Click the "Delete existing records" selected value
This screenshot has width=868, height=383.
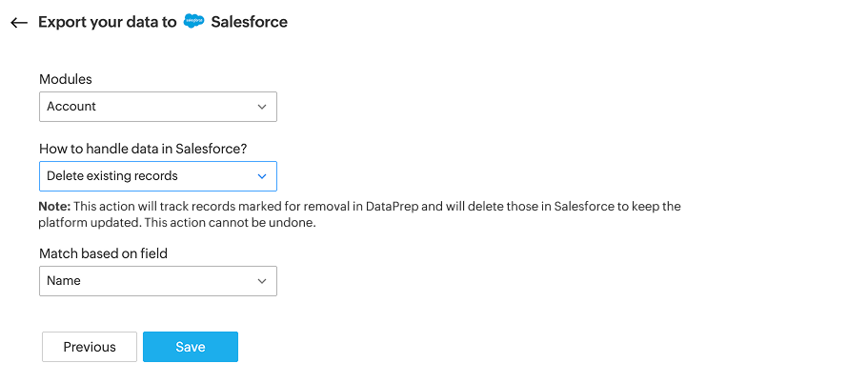tap(112, 176)
